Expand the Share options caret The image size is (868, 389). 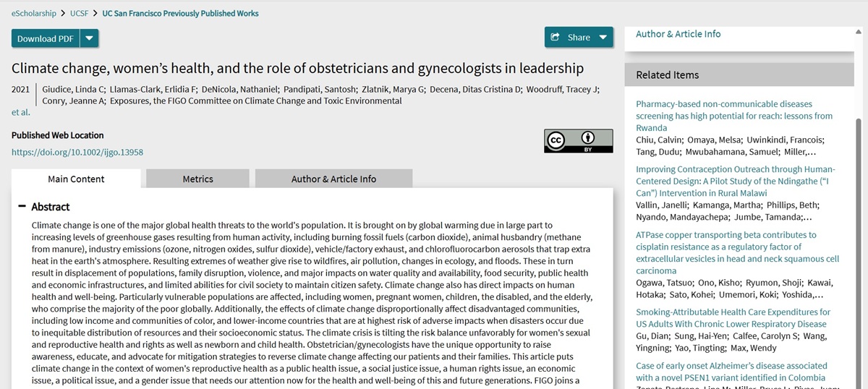point(603,38)
